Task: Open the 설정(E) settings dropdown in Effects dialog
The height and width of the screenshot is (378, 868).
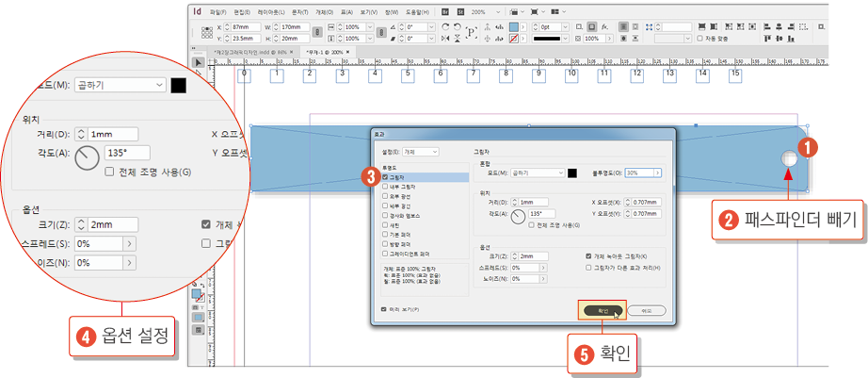Action: coord(421,152)
